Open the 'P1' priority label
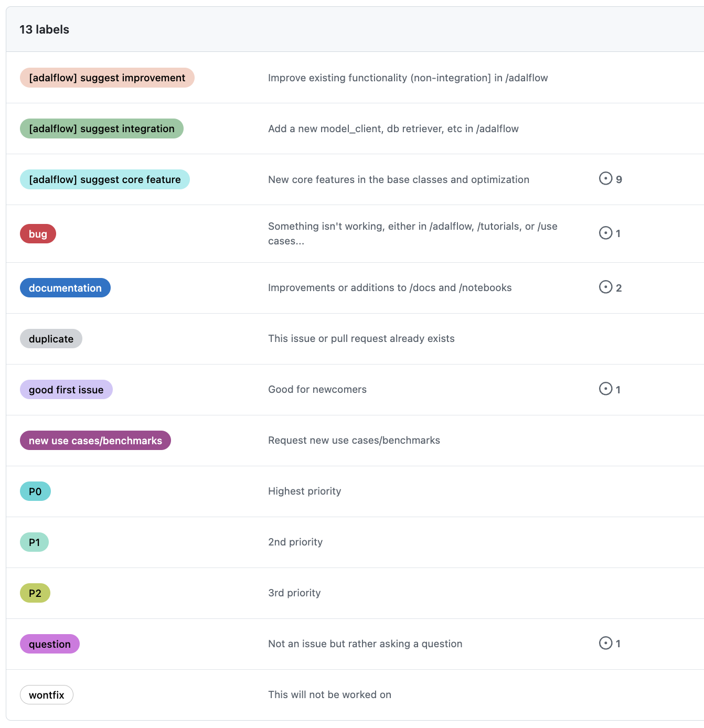This screenshot has width=704, height=728. pyautogui.click(x=35, y=542)
